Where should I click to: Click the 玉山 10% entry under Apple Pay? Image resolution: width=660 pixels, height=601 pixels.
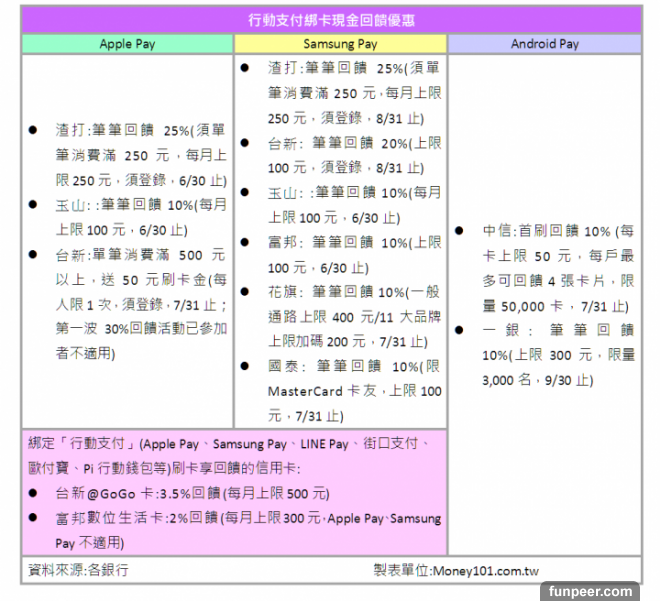pos(140,216)
